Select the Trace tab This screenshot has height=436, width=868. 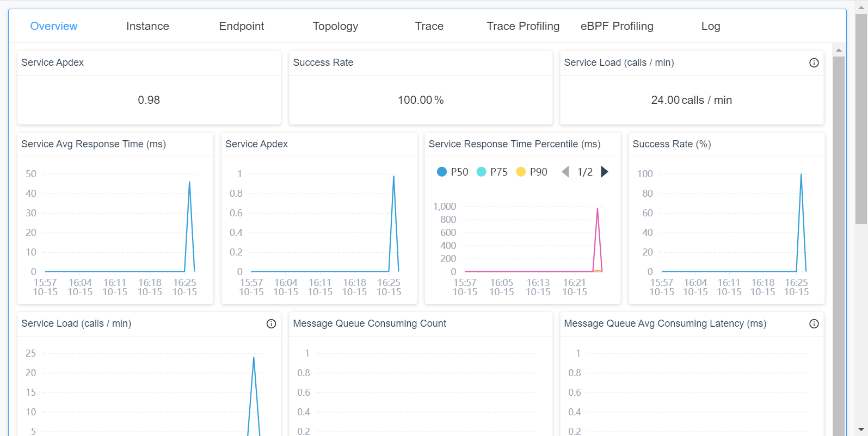pyautogui.click(x=429, y=26)
